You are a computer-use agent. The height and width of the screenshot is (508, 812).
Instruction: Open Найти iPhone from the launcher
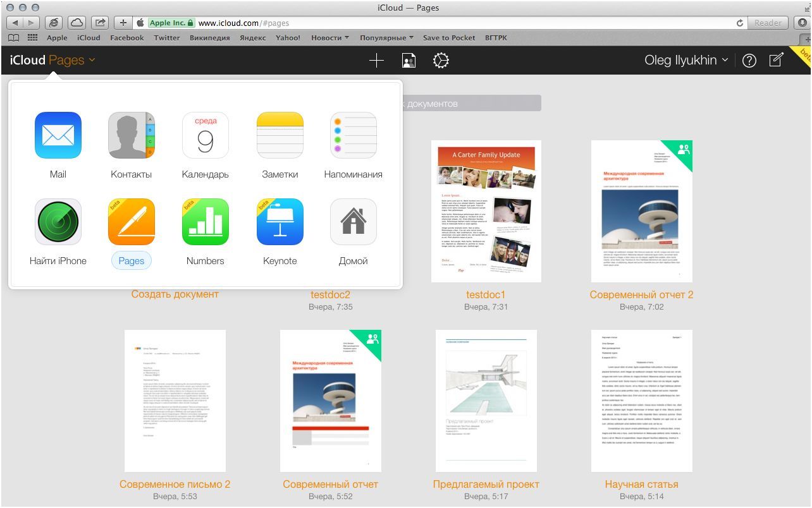coord(58,222)
